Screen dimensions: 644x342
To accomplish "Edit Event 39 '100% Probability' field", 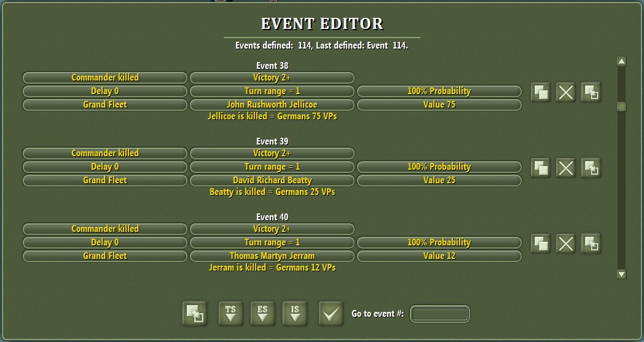I will tap(439, 167).
